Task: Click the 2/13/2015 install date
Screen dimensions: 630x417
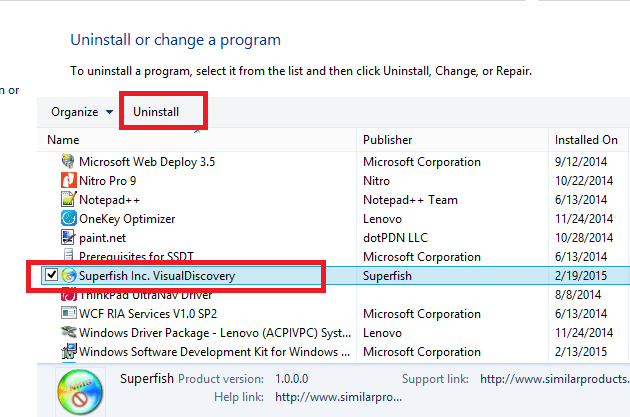Action: pyautogui.click(x=581, y=352)
